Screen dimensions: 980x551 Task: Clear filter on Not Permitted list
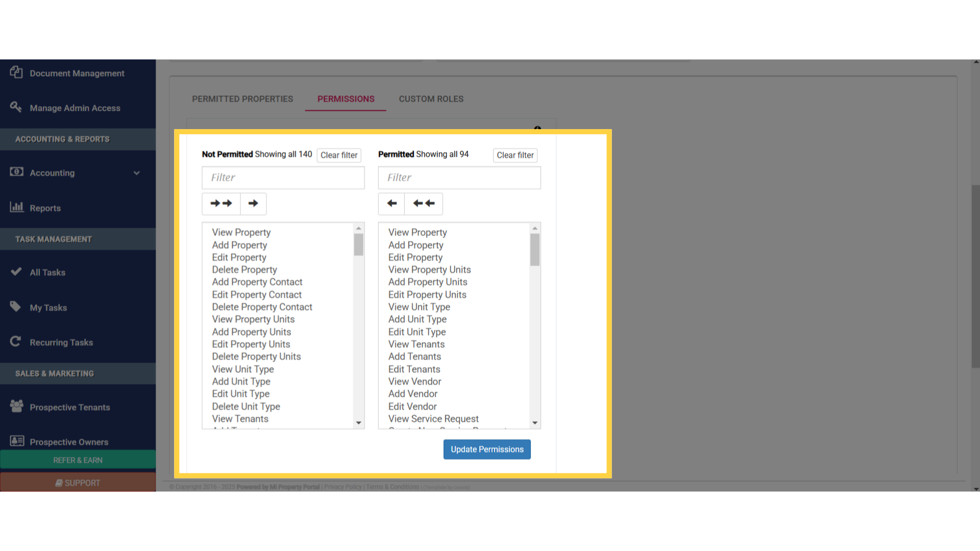[339, 155]
